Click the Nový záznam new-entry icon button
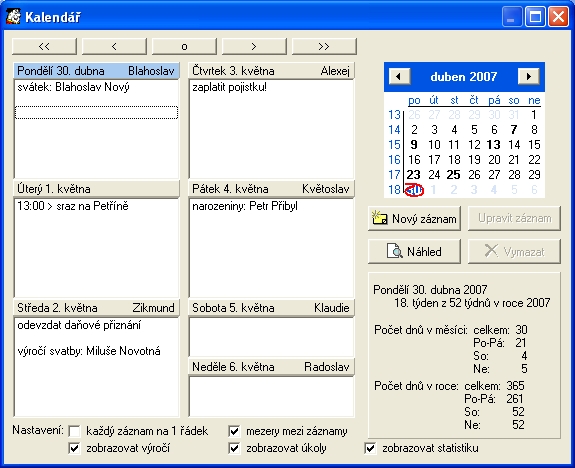The image size is (575, 468). tap(414, 219)
